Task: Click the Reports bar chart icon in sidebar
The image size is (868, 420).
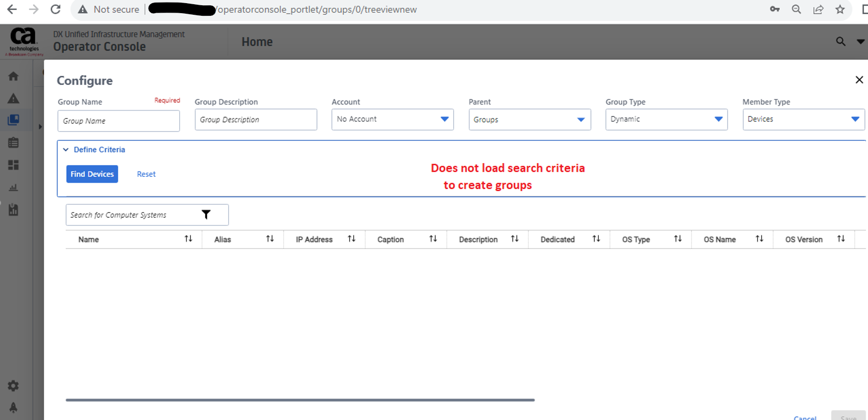Action: [14, 187]
